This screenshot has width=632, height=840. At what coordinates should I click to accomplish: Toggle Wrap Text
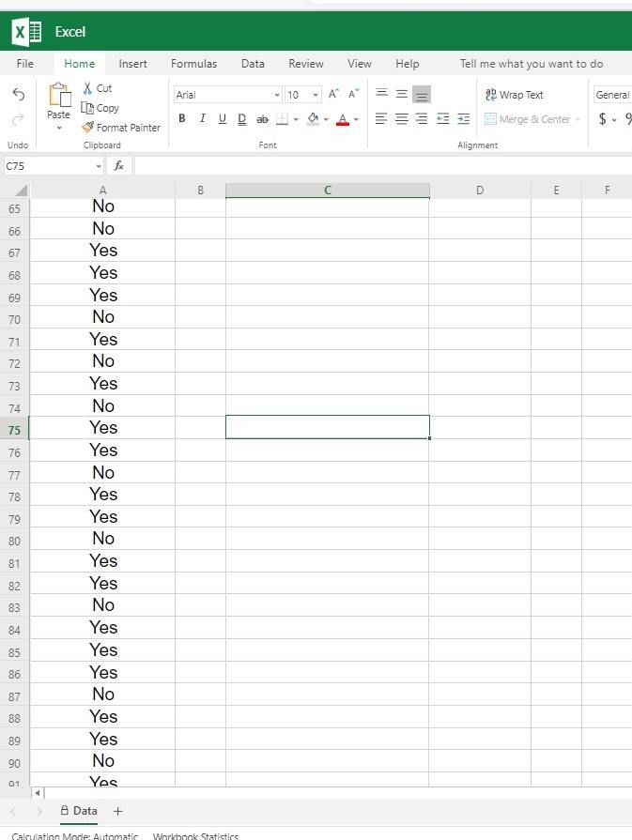[x=514, y=95]
